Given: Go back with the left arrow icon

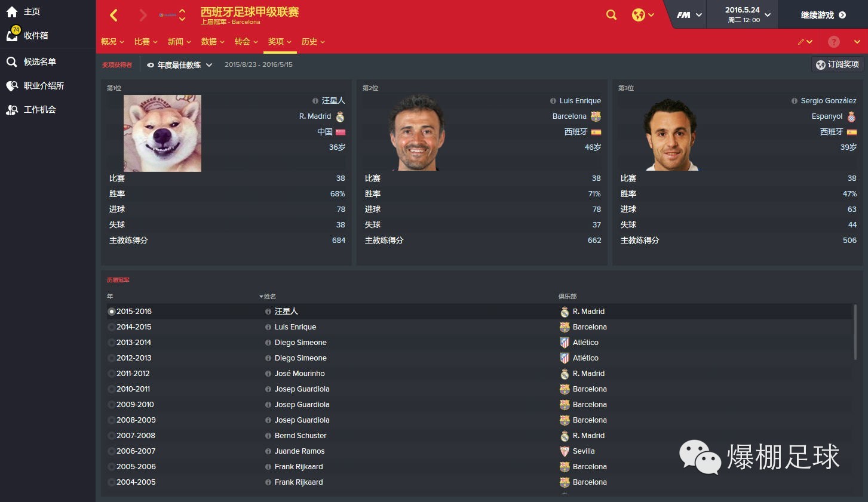Looking at the screenshot, I should click(114, 15).
